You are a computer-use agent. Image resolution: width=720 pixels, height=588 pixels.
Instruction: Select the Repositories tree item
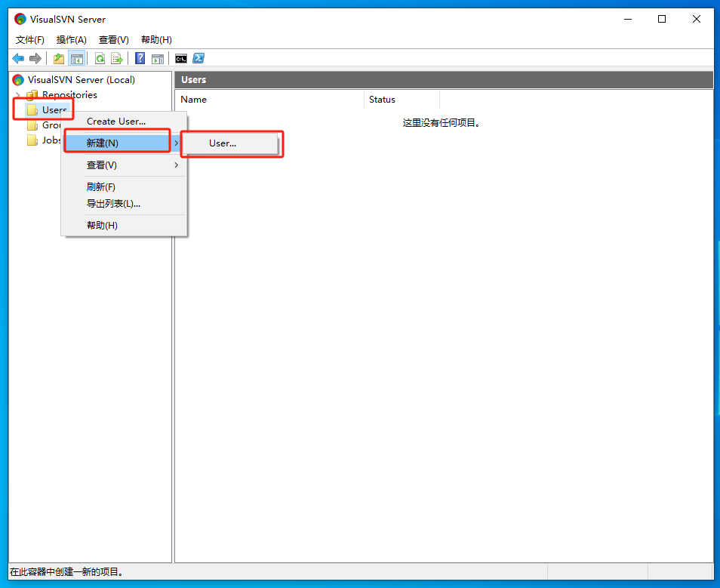pyautogui.click(x=69, y=95)
